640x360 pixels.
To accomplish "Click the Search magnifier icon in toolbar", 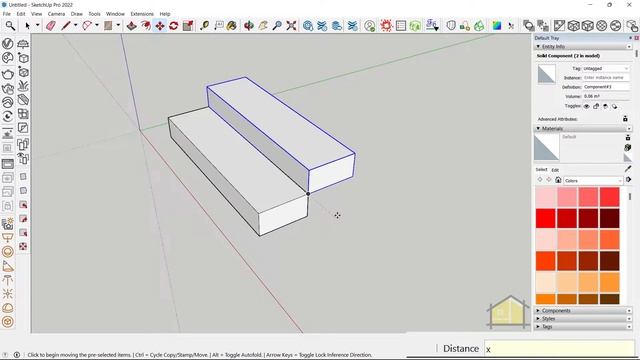I will [x=10, y=26].
